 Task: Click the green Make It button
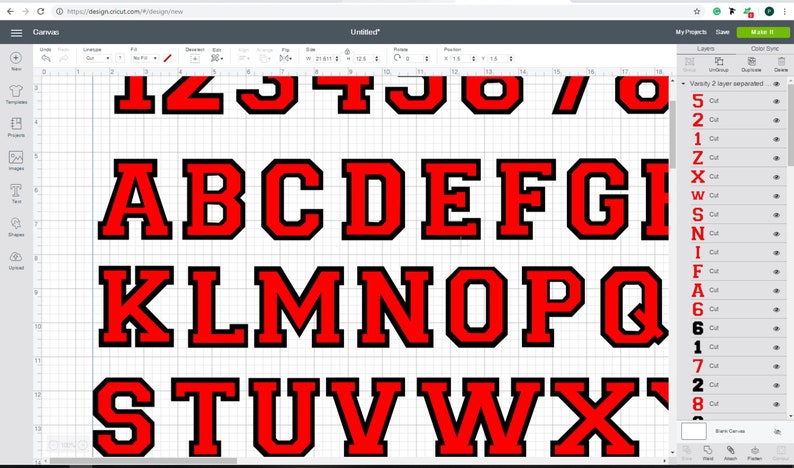763,32
